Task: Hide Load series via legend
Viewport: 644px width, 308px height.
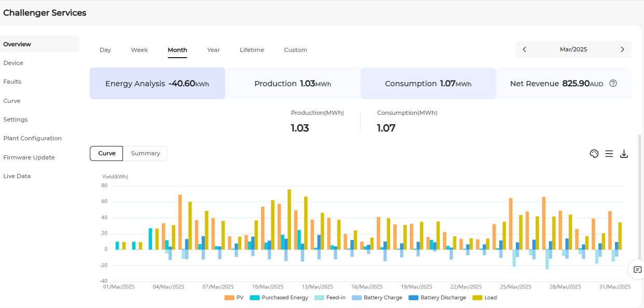Action: pos(485,298)
